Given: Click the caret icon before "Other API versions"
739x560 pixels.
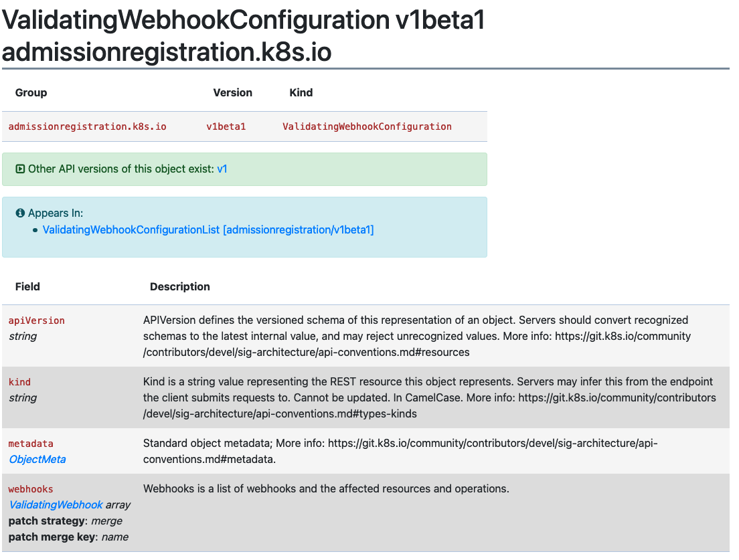Looking at the screenshot, I should pos(20,169).
